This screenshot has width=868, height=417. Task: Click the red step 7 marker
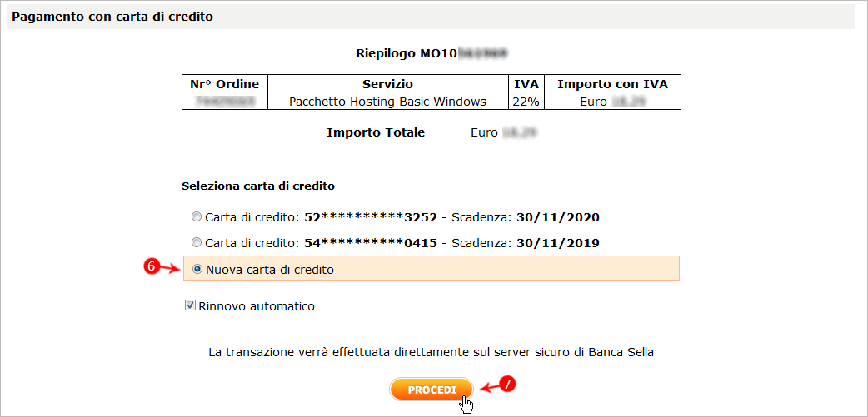(x=509, y=384)
